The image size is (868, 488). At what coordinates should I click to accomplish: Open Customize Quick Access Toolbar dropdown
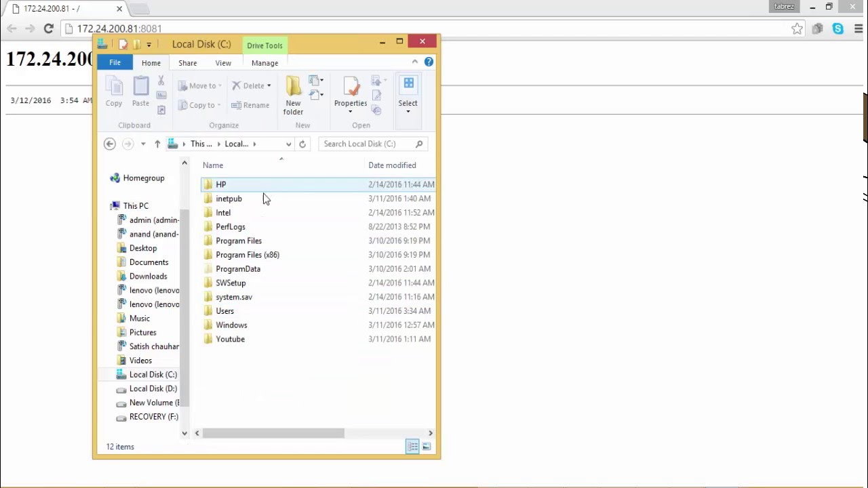coord(149,45)
